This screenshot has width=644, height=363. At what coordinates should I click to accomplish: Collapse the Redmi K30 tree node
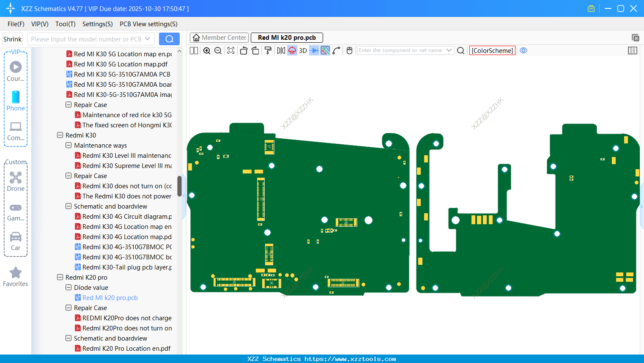click(60, 135)
